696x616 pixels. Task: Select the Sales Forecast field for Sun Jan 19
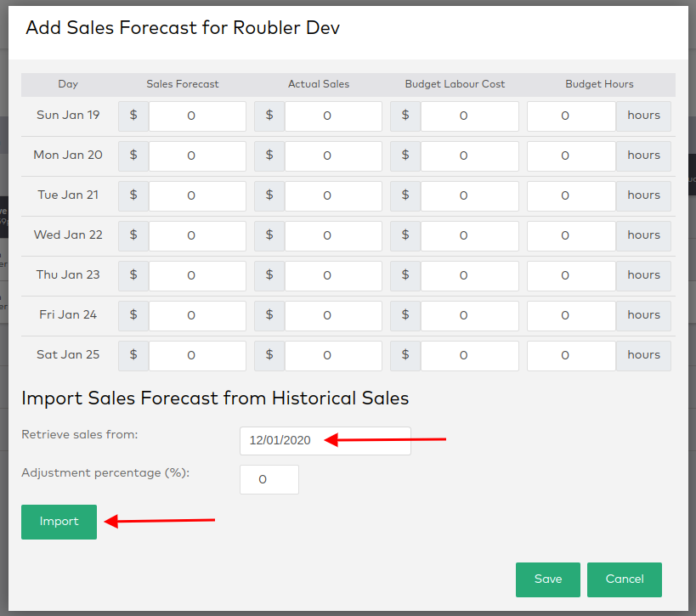tap(197, 116)
